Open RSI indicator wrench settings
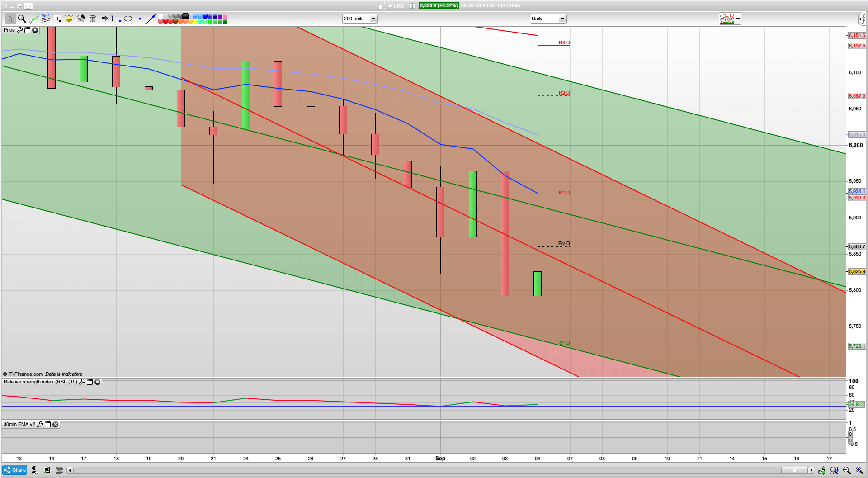The image size is (868, 478). tap(82, 382)
